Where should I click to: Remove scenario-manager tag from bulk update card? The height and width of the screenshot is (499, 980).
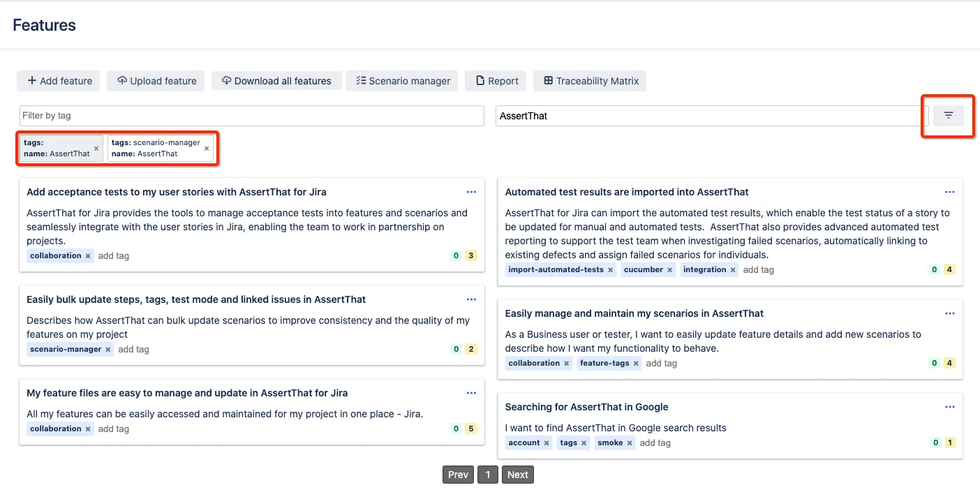click(x=108, y=350)
